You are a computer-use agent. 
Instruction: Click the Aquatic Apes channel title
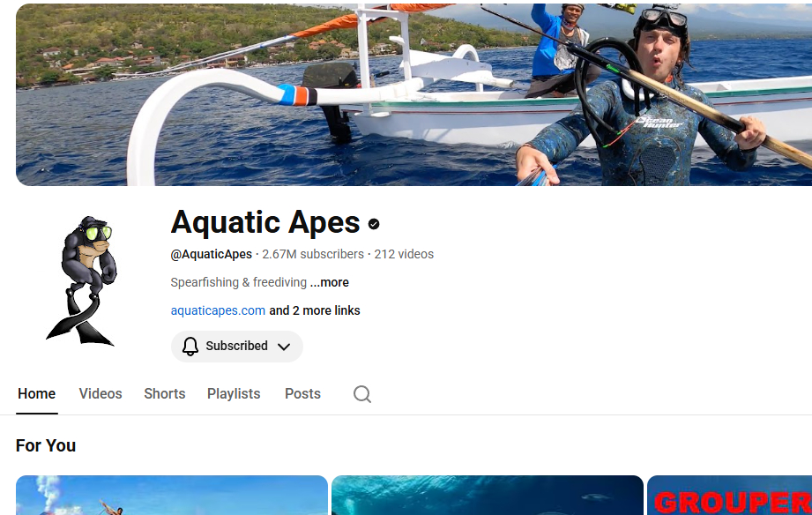[265, 222]
